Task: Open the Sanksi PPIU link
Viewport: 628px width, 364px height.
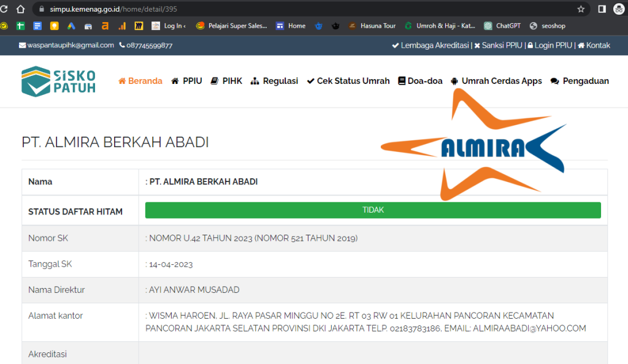Action: coord(498,45)
